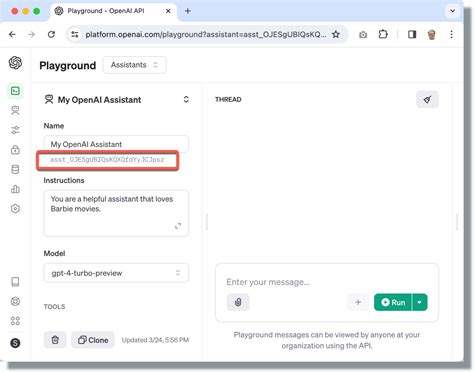474x372 pixels.
Task: Click the Clone button
Action: pos(93,340)
